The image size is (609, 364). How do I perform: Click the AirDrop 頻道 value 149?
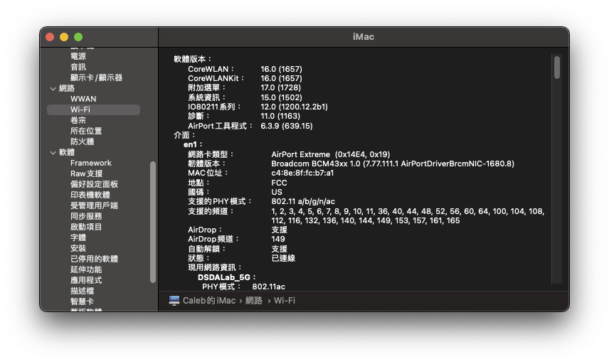coord(278,239)
